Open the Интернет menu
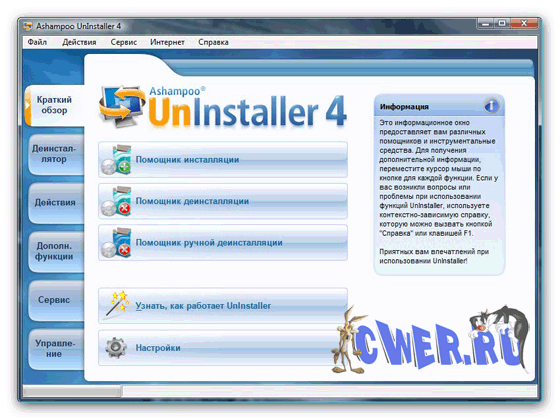 click(x=167, y=42)
